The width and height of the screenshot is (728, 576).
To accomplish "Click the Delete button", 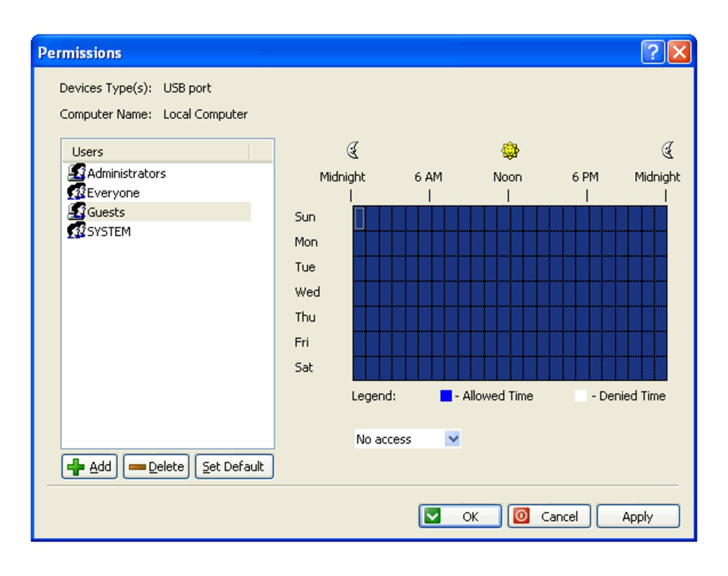I will pyautogui.click(x=156, y=467).
